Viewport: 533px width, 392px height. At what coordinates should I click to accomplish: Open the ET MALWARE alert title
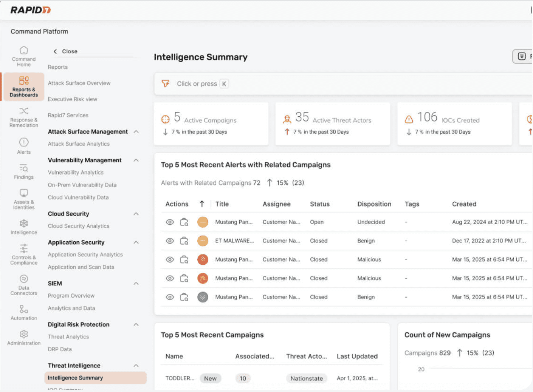coord(234,241)
